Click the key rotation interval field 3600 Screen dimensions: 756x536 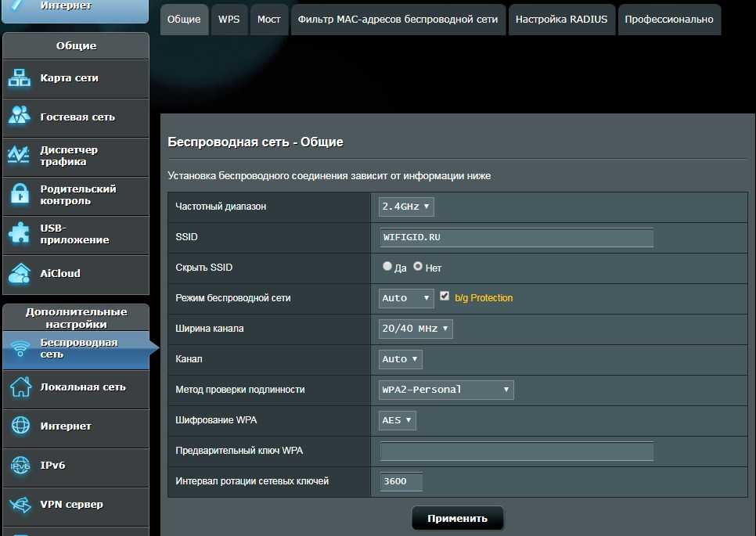click(401, 481)
